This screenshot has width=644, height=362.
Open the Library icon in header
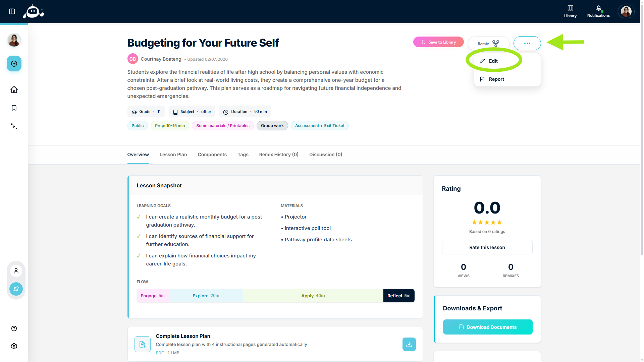coord(570,11)
